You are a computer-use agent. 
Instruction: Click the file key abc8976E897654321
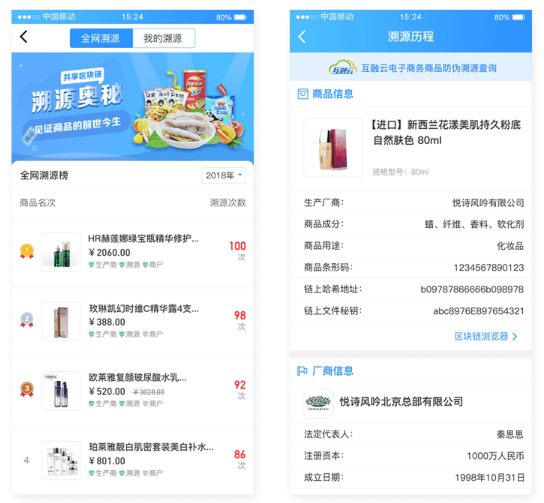[479, 311]
